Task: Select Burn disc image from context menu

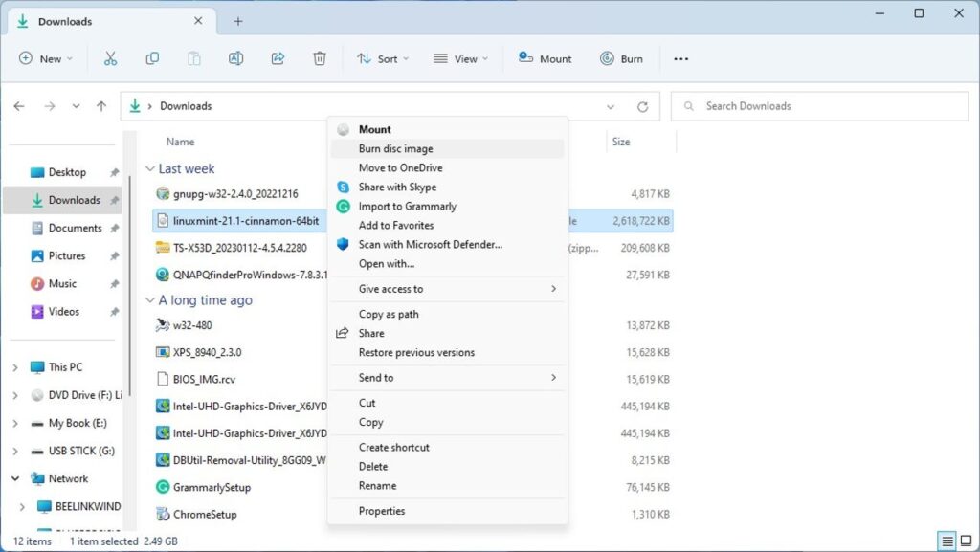Action: pyautogui.click(x=395, y=148)
